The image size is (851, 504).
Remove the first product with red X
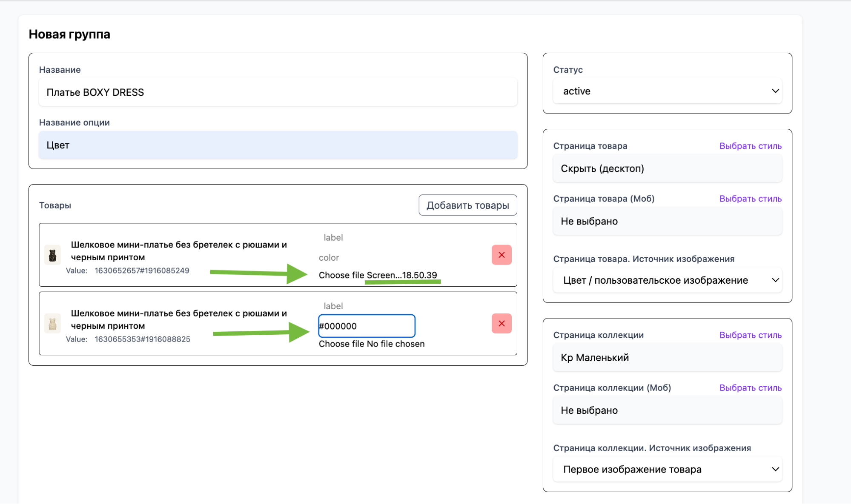(501, 255)
